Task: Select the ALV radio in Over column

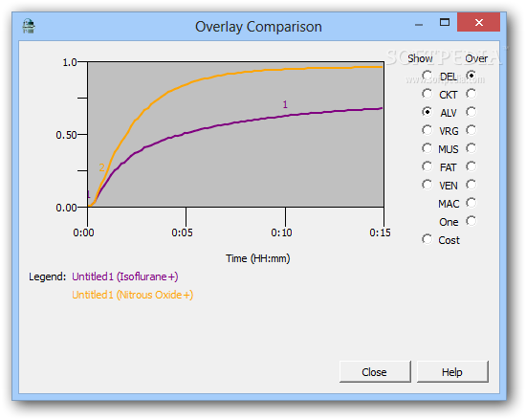Action: pyautogui.click(x=471, y=112)
